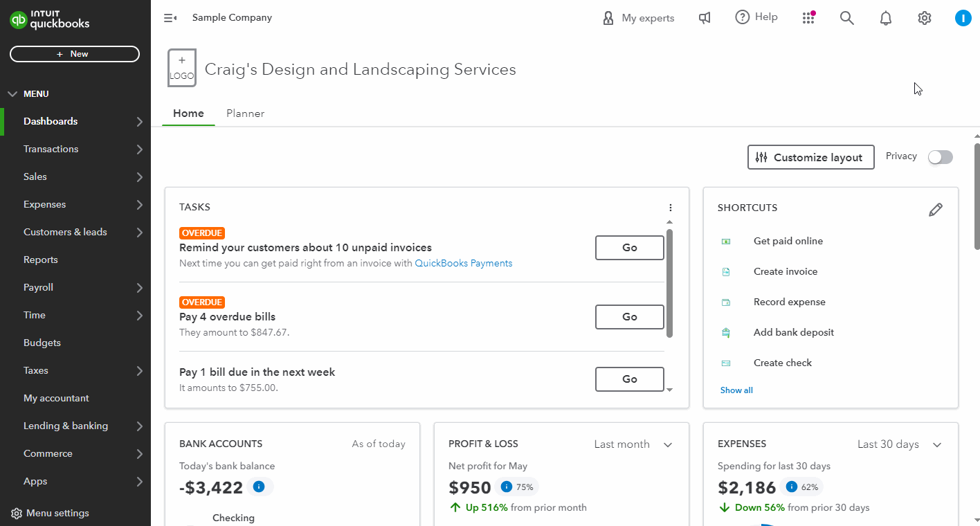Viewport: 980px width, 526px height.
Task: Click Go for Pay 4 overdue bills
Action: 630,317
